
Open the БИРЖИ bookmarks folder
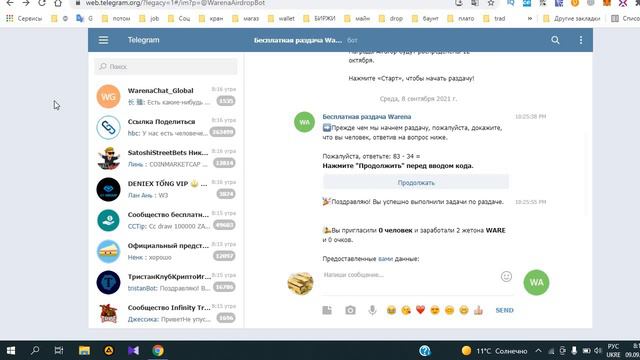click(320, 18)
